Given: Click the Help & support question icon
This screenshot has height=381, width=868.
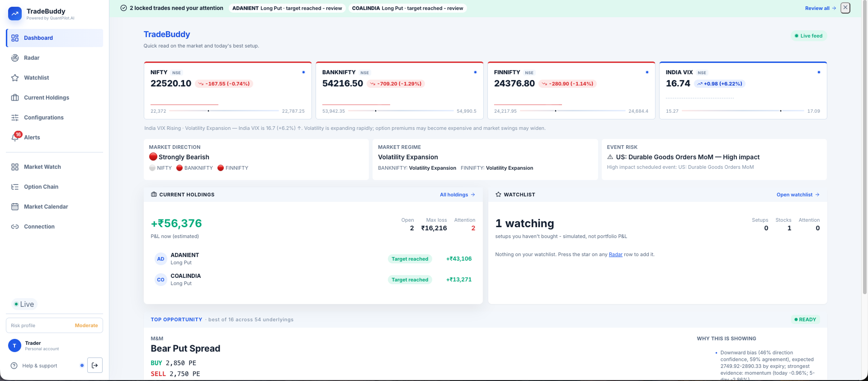Looking at the screenshot, I should coord(14,366).
